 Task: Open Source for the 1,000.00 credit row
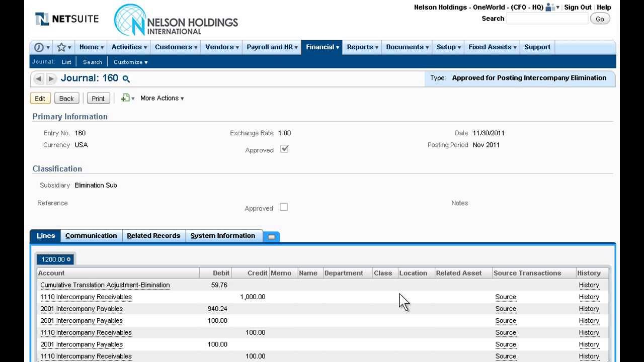[506, 297]
